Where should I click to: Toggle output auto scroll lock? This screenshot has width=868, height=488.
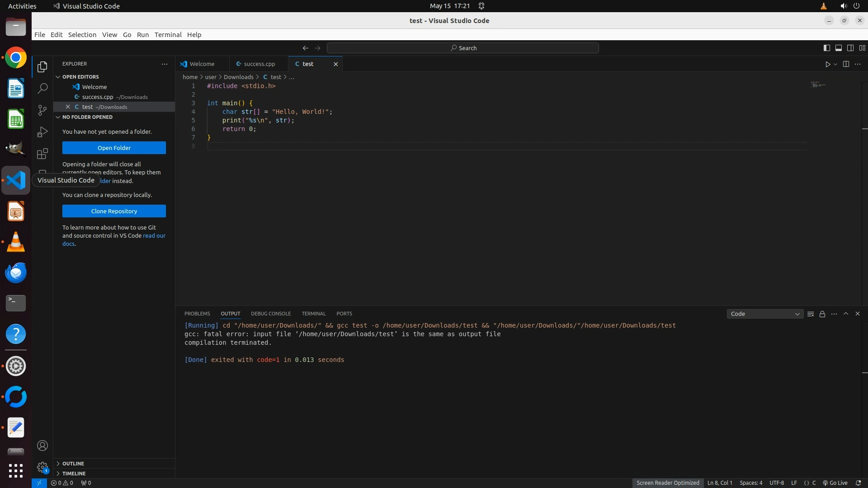point(822,314)
